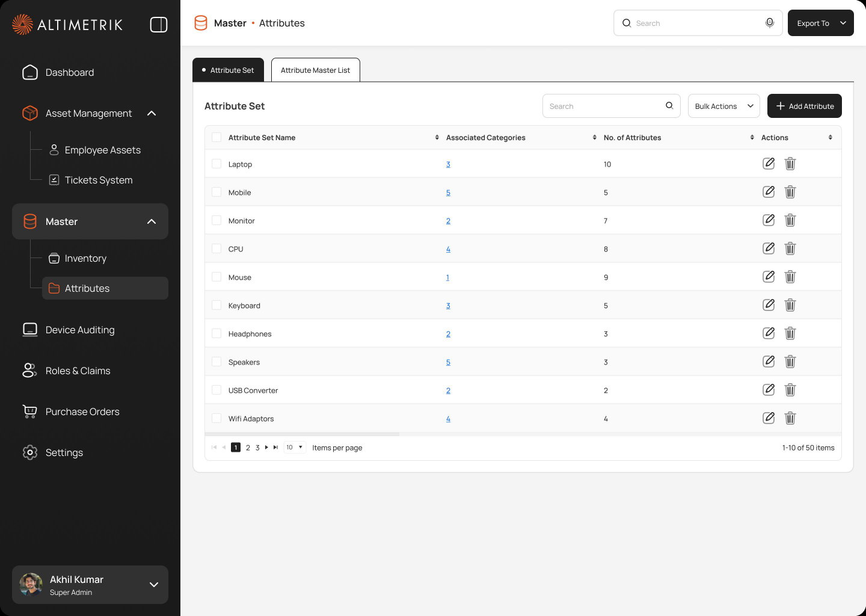The height and width of the screenshot is (616, 866).
Task: Click the Attribute Set search field
Action: [611, 106]
